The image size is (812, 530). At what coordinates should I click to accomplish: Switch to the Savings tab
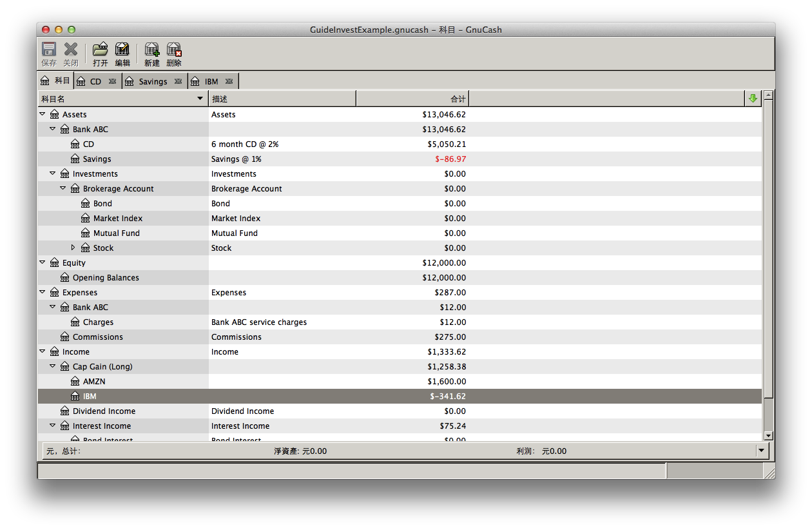pyautogui.click(x=153, y=82)
